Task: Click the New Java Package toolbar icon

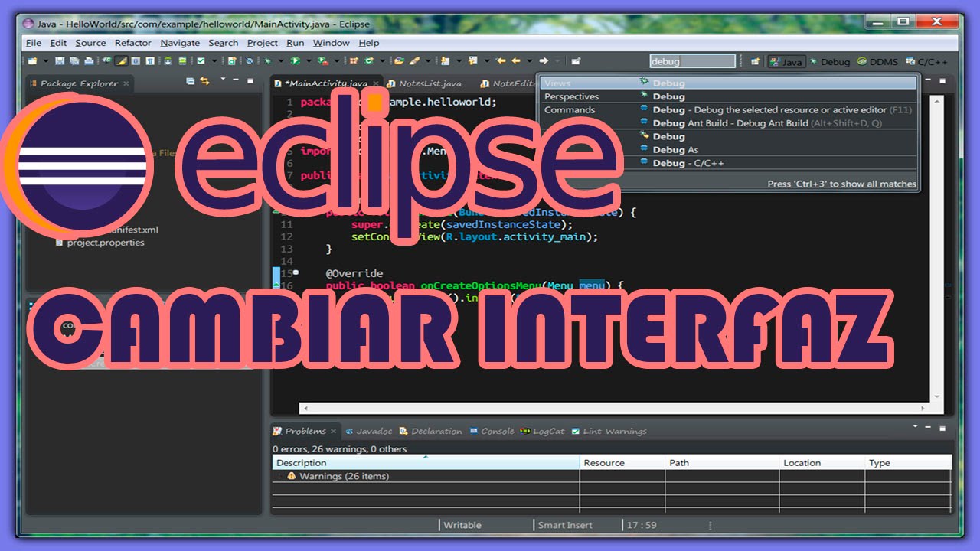Action: click(x=354, y=60)
